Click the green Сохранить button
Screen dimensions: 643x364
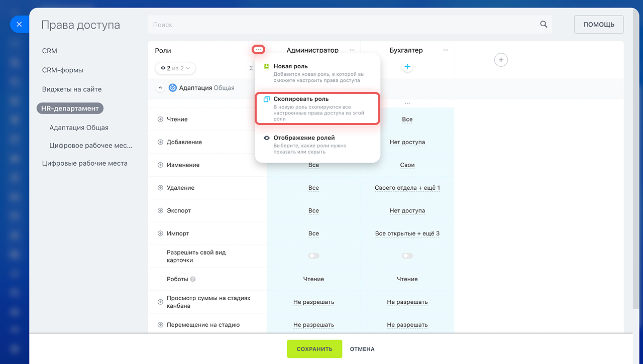pos(314,349)
